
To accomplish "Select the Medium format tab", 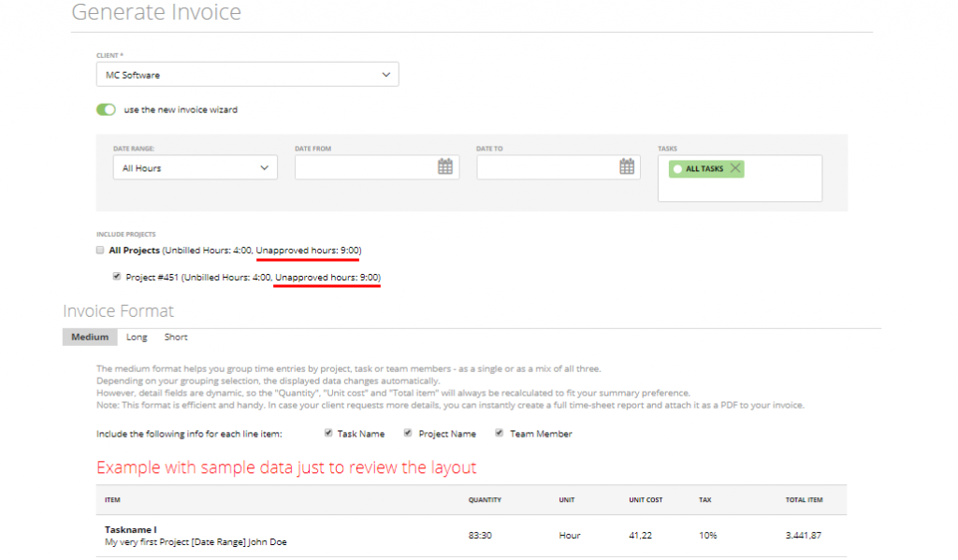I will click(89, 337).
